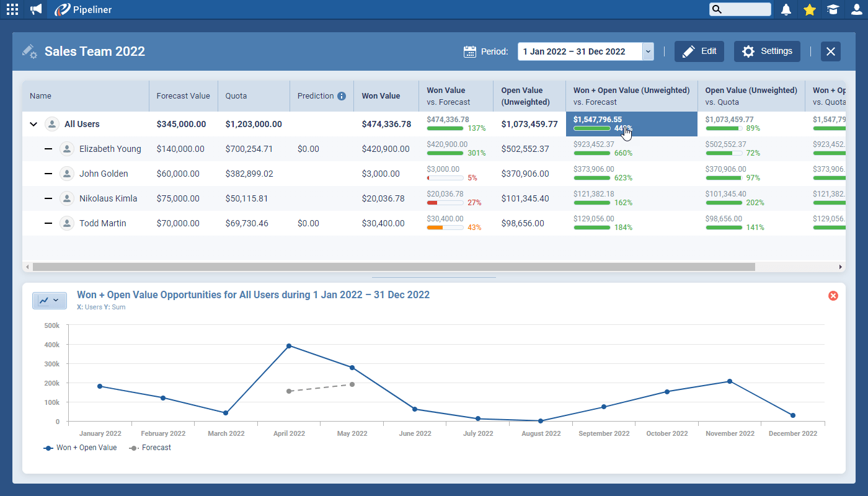Image resolution: width=868 pixels, height=496 pixels.
Task: Collapse the All Users row
Action: (33, 124)
